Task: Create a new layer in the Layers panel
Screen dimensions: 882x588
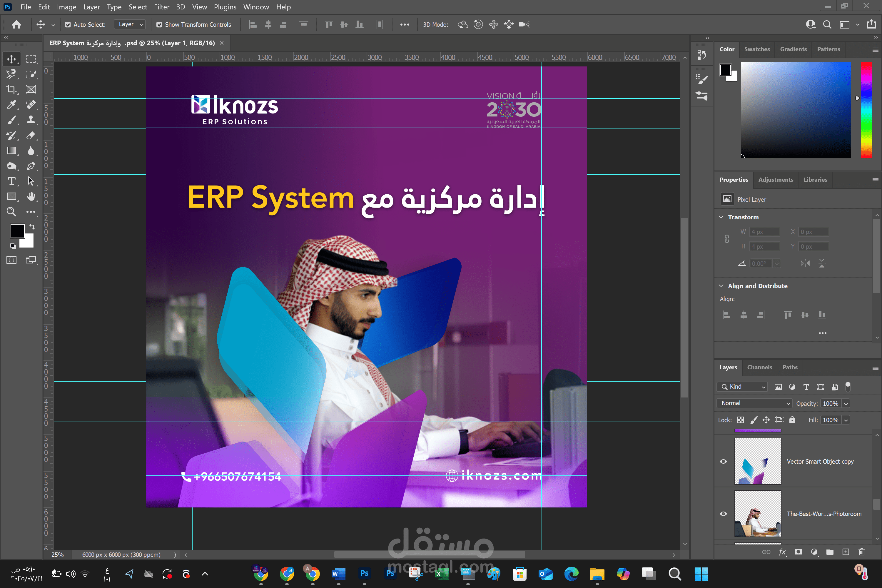Action: (846, 552)
